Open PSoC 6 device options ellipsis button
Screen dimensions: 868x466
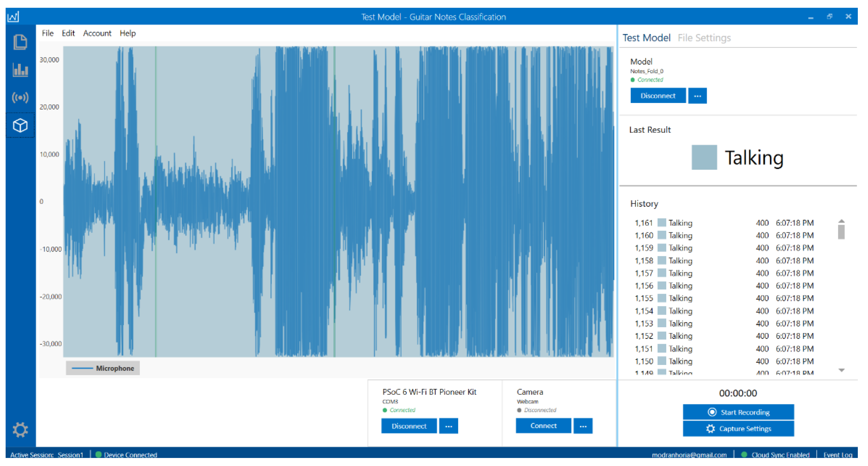coord(448,426)
